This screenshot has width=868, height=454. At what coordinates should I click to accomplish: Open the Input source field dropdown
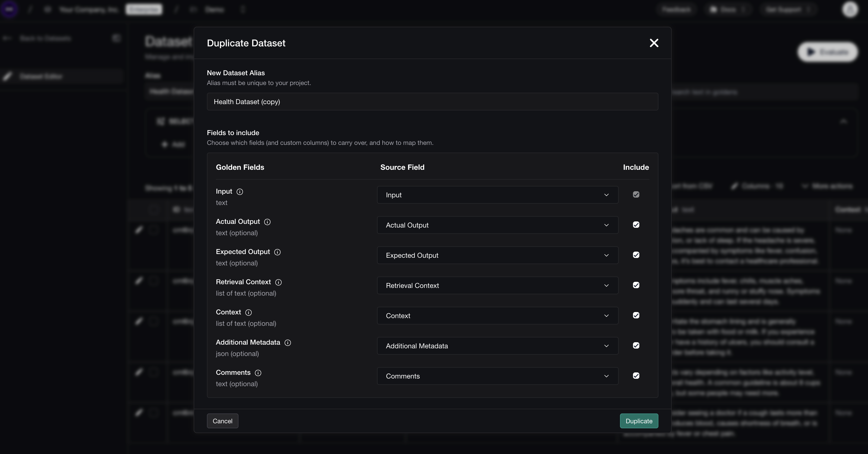(x=497, y=195)
